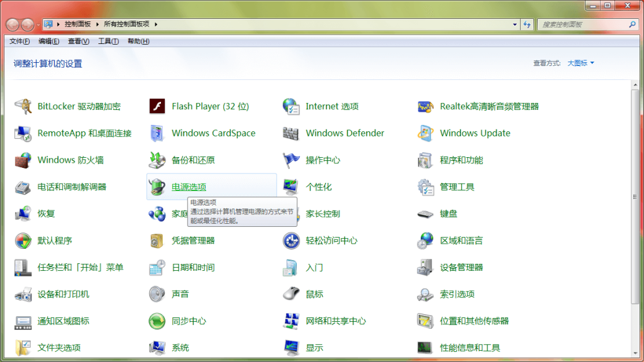Open the 键盘 keyboard icon

tap(425, 214)
